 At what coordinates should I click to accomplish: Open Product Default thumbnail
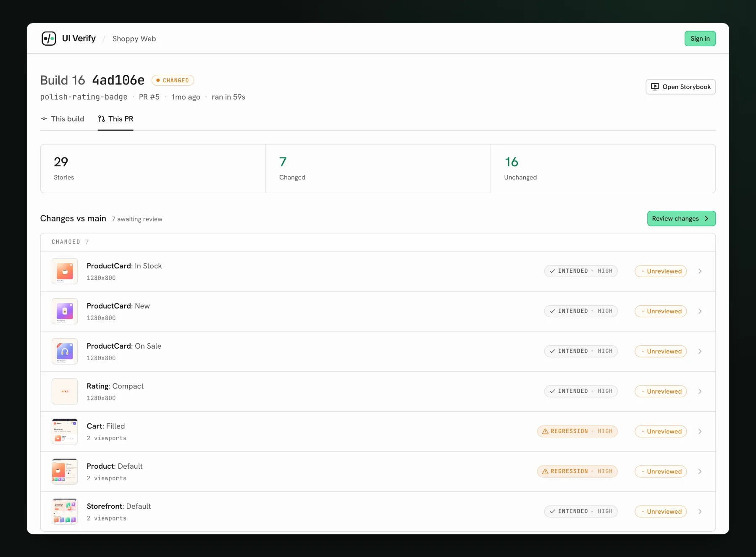click(65, 471)
